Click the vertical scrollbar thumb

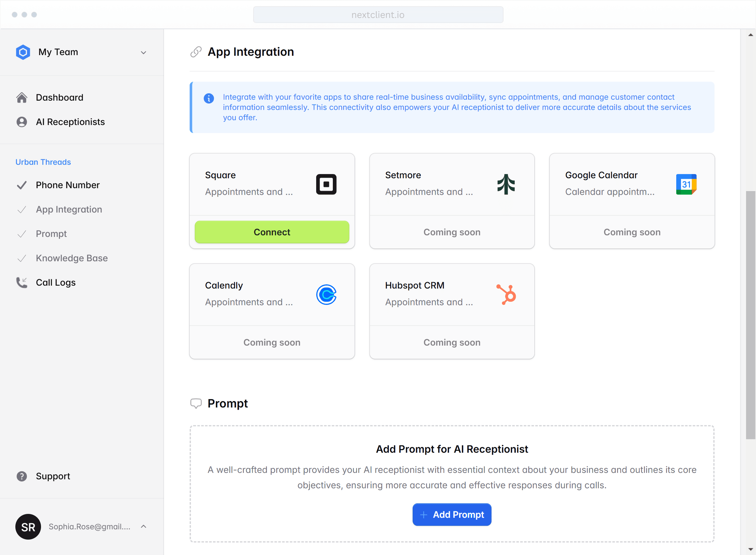(x=751, y=315)
